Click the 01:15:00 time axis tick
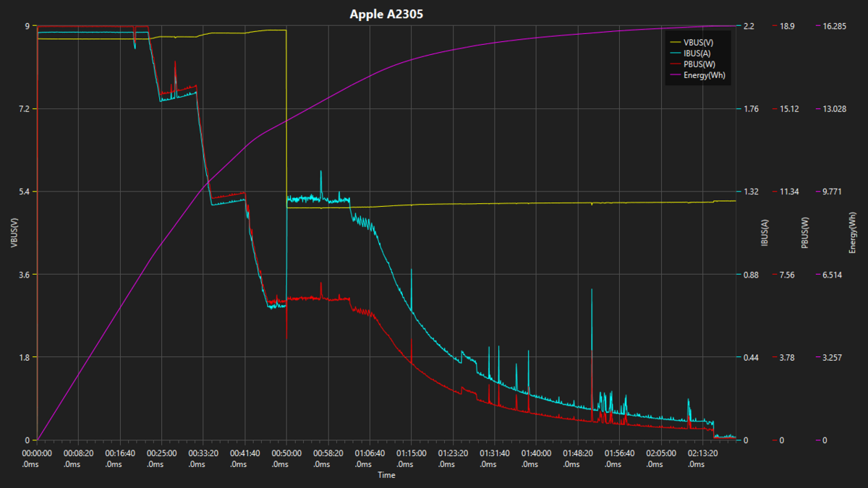This screenshot has width=868, height=488. 412,458
